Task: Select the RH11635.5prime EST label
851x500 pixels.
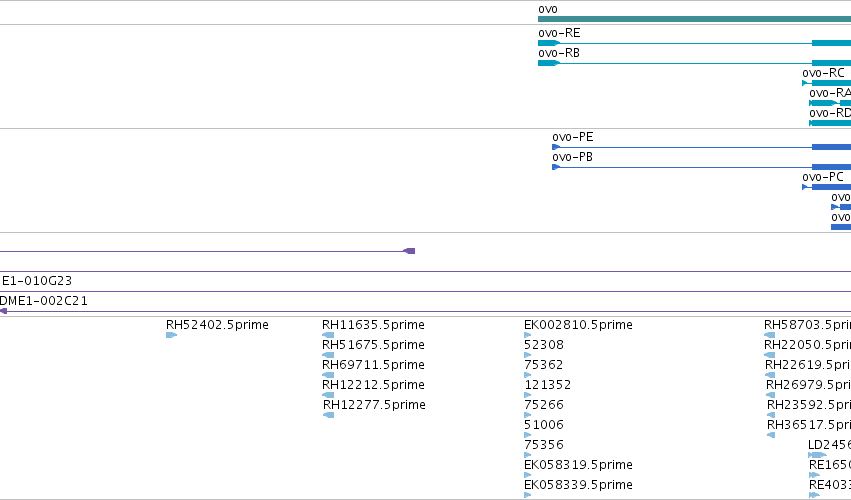Action: [373, 325]
